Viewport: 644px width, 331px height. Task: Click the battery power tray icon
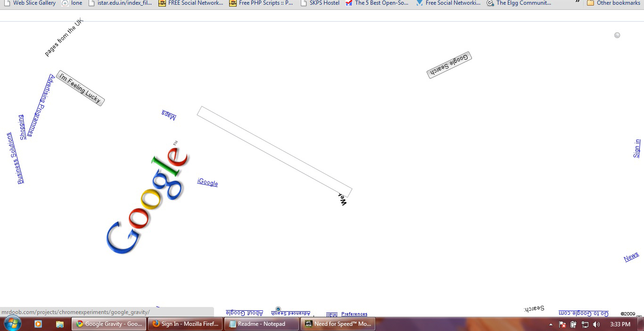(x=574, y=324)
